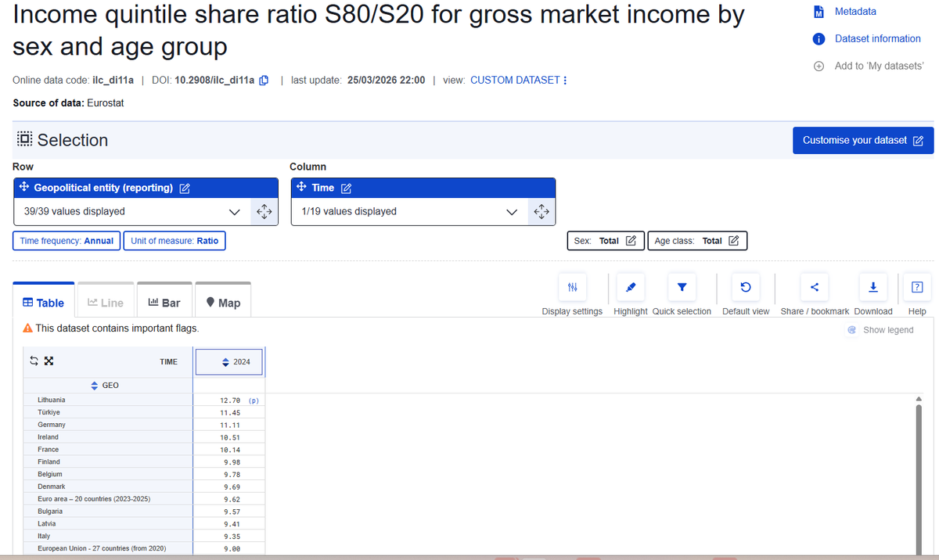Screen dimensions: 939x560
Task: Open the CUSTOM DATASET view menu
Action: [x=519, y=80]
